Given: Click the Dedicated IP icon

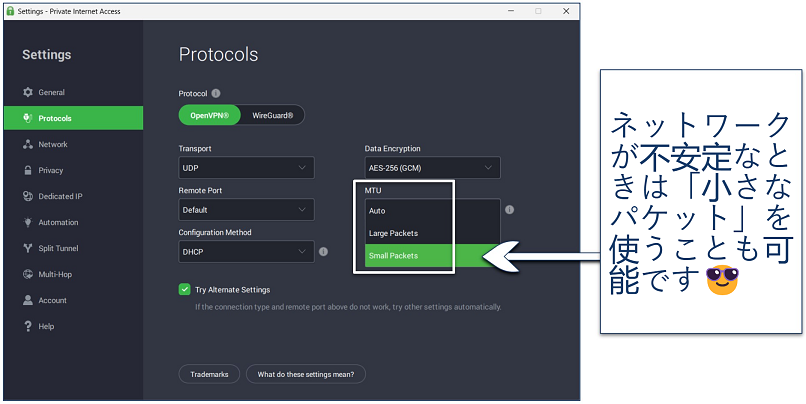Looking at the screenshot, I should click(x=28, y=196).
